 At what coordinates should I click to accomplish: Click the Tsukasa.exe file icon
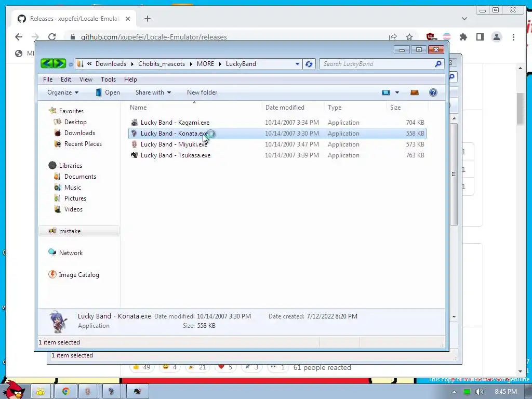(x=135, y=155)
